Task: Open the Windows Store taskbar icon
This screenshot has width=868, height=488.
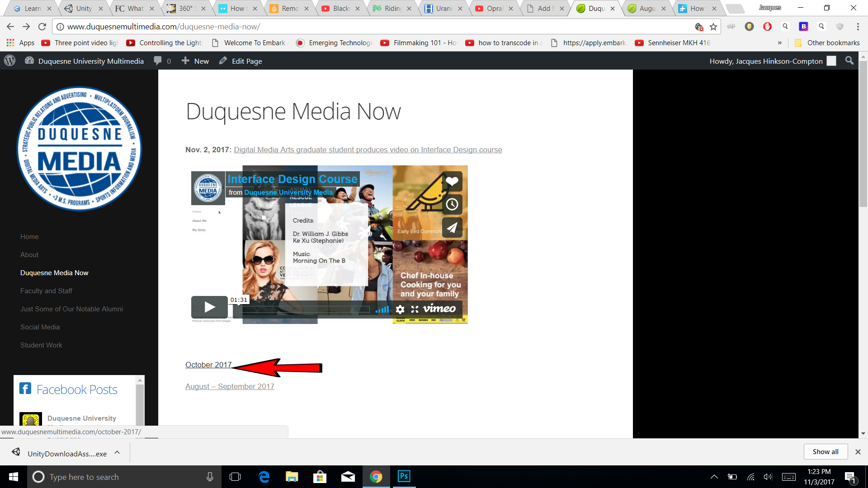Action: pyautogui.click(x=320, y=477)
